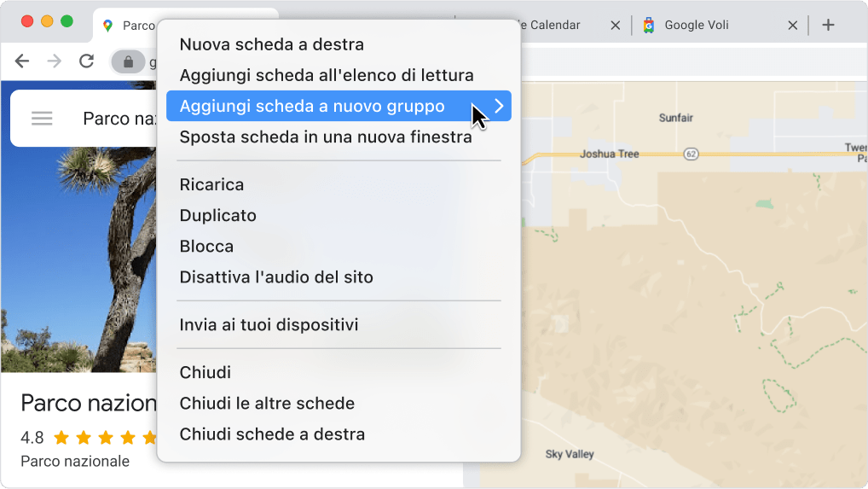The image size is (868, 489).
Task: Reload the page with the refresh icon
Action: coord(86,61)
